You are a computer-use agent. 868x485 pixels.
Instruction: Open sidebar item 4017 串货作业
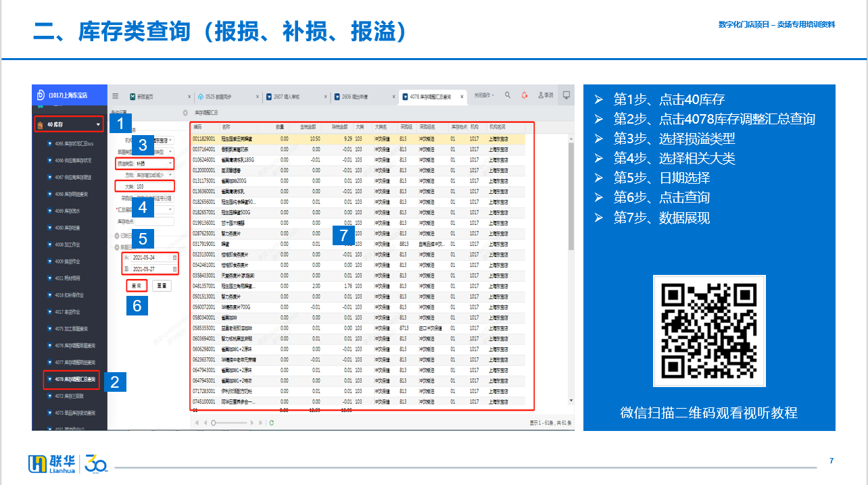(x=64, y=312)
